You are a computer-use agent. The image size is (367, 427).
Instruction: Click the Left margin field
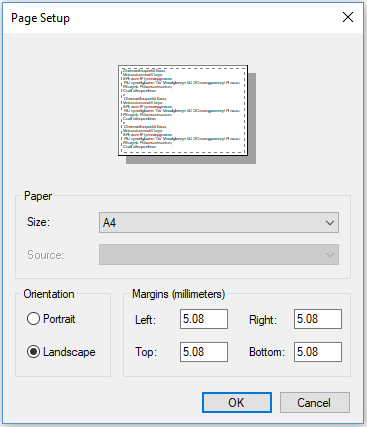pyautogui.click(x=204, y=319)
